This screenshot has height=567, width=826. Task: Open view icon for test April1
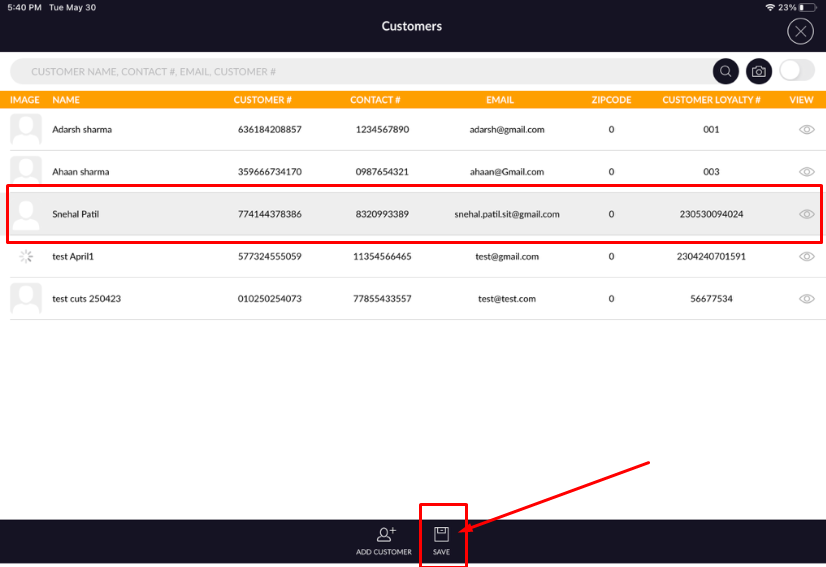coord(806,257)
